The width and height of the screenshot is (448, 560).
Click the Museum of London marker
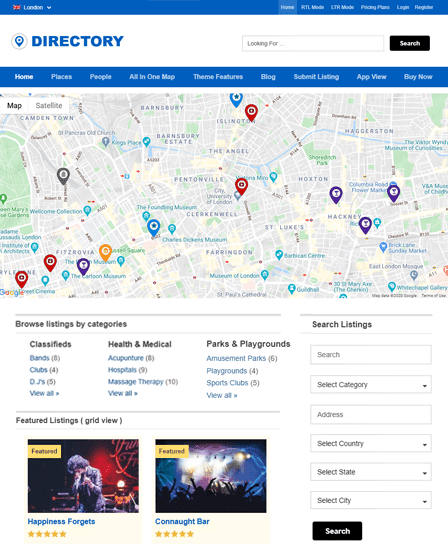click(265, 275)
